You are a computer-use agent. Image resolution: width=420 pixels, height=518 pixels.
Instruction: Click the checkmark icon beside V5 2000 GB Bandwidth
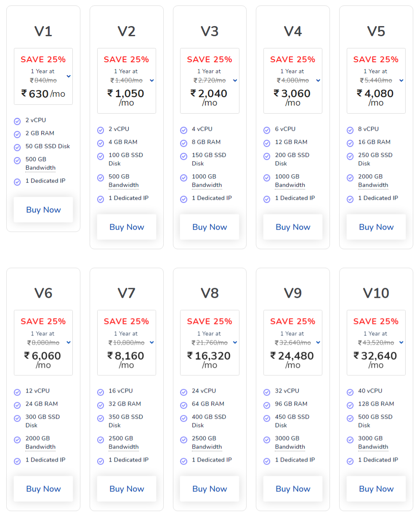pyautogui.click(x=350, y=178)
